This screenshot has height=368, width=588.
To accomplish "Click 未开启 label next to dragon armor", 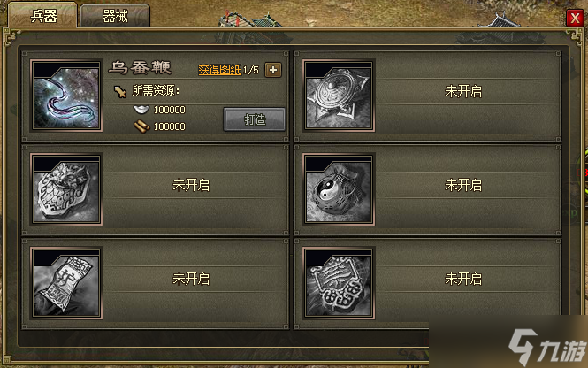I will coord(191,185).
